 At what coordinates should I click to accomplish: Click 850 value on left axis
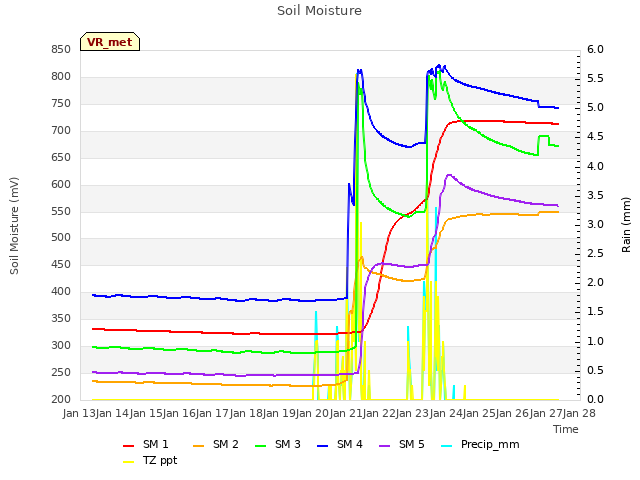pos(61,50)
